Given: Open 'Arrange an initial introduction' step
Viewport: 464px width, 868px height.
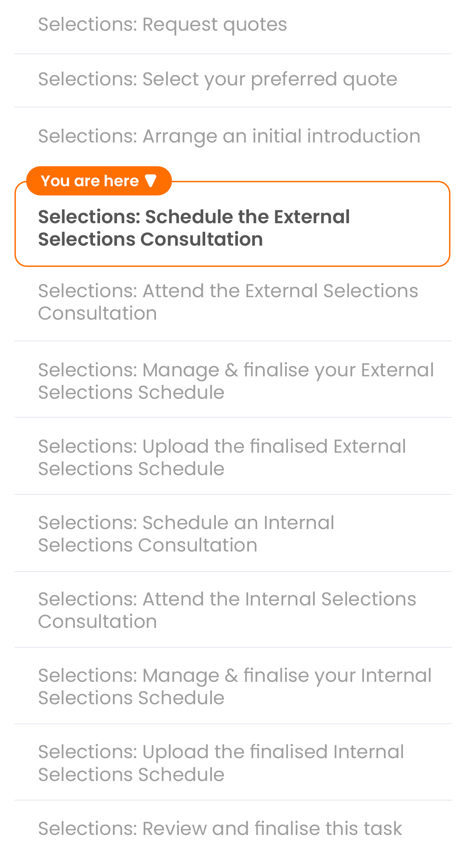Looking at the screenshot, I should click(229, 136).
